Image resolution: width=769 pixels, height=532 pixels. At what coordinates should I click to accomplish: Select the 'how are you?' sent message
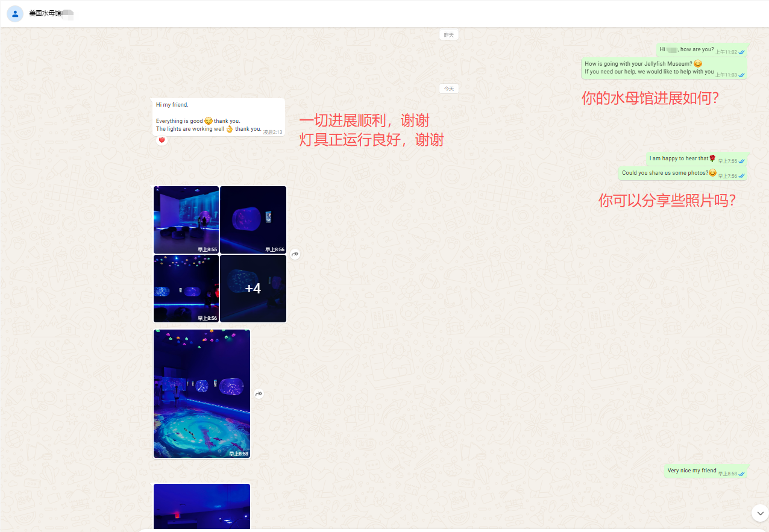tap(702, 51)
